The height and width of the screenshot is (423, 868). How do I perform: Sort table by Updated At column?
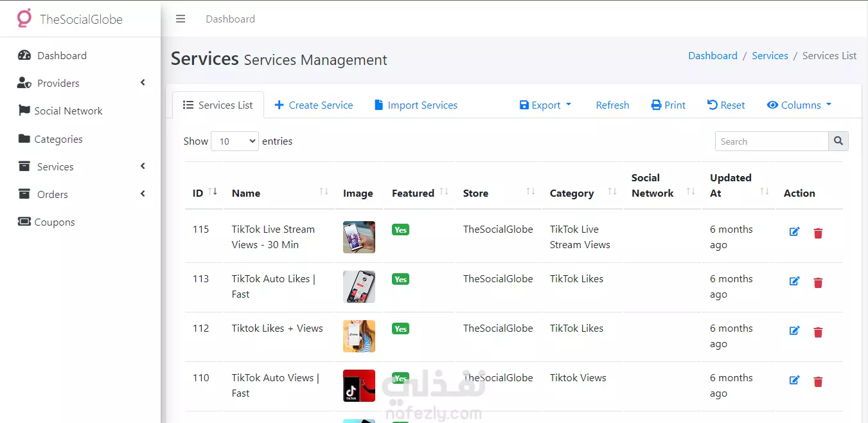[738, 186]
